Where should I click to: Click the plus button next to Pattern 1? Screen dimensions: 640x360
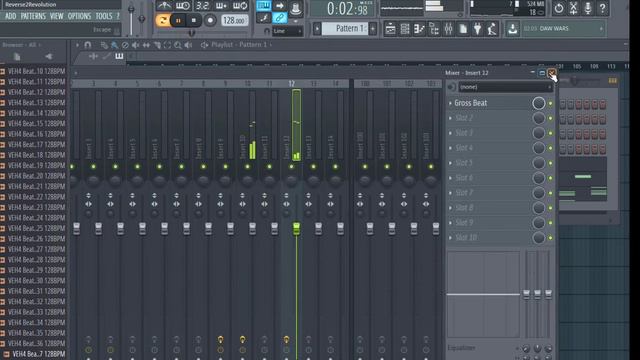tap(373, 29)
